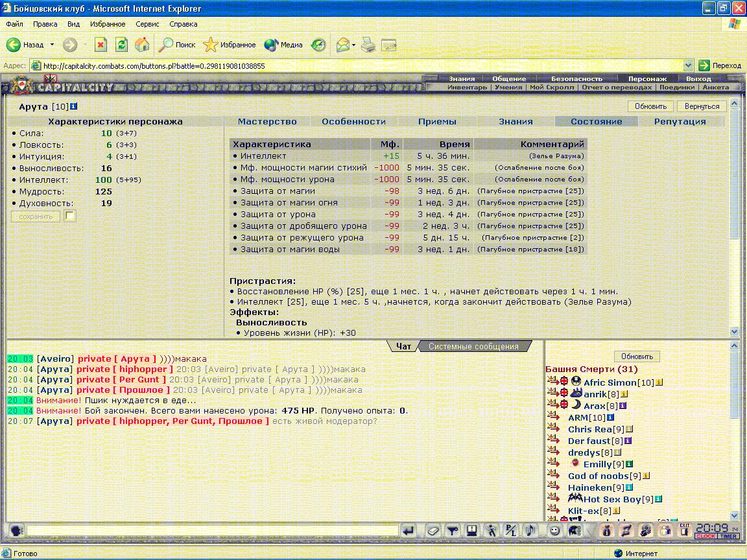The height and width of the screenshot is (560, 747).
Task: Click private-message arrow icon beside ARM[10]
Action: click(x=553, y=416)
